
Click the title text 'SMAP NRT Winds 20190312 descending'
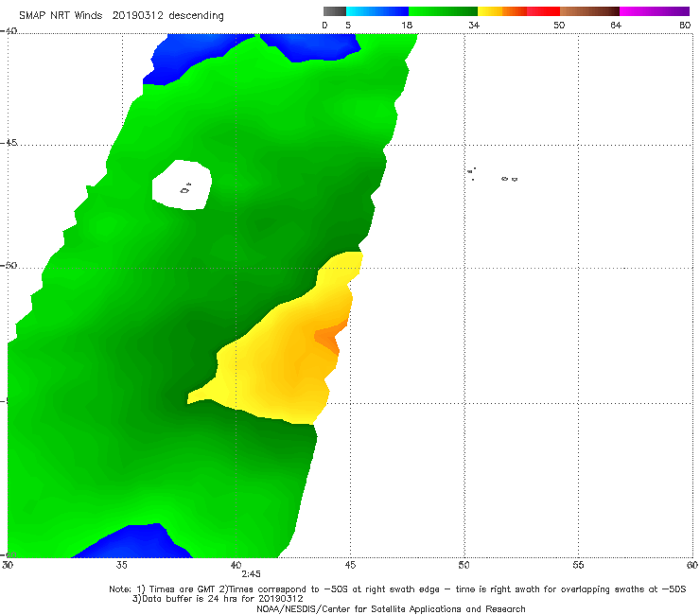click(121, 16)
